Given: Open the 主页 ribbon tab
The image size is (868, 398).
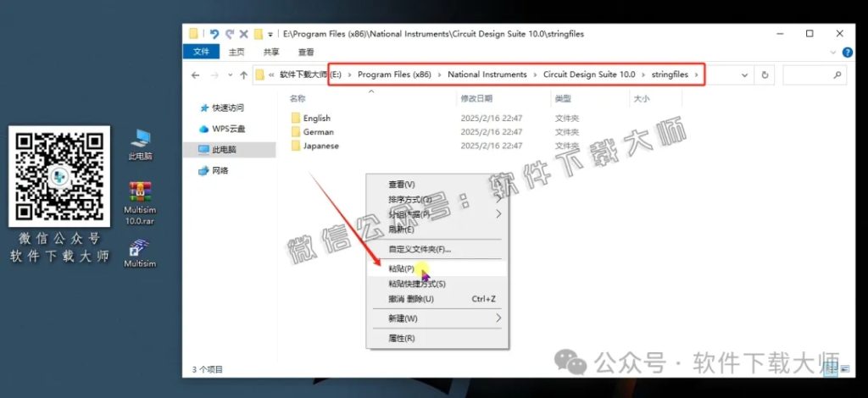Looking at the screenshot, I should tap(236, 52).
